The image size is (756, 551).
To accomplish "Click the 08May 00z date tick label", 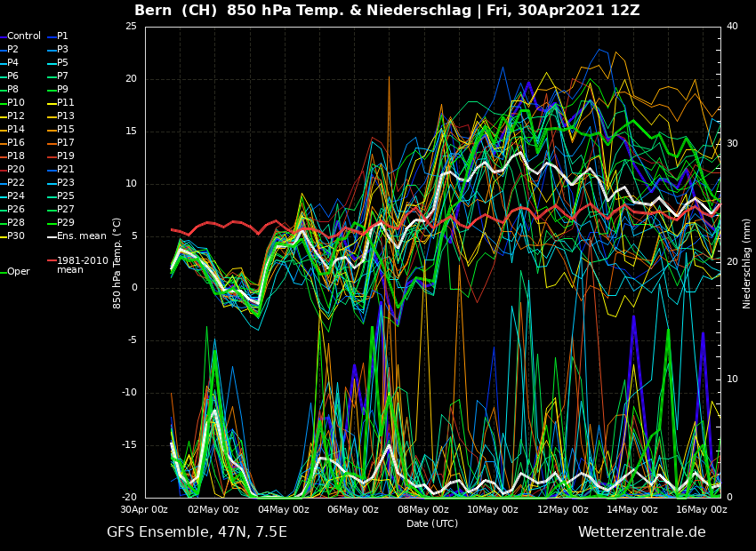I will pyautogui.click(x=423, y=510).
